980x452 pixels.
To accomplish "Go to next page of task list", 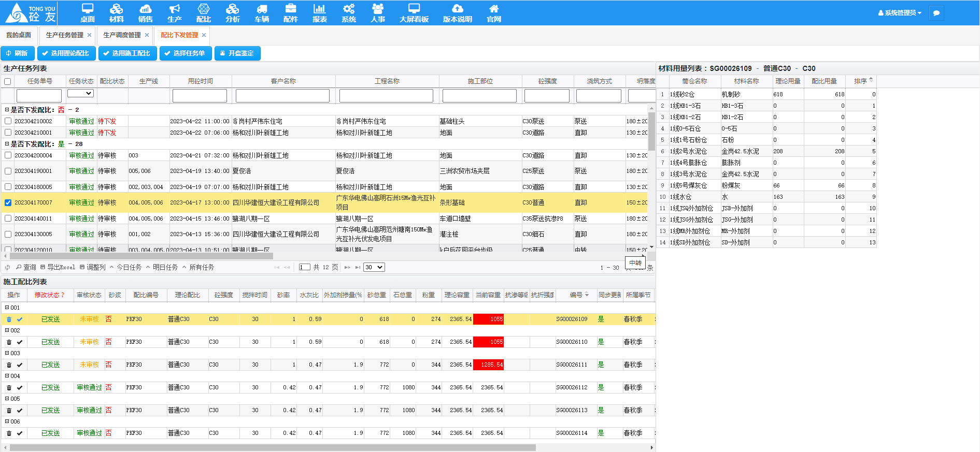I will click(x=347, y=268).
